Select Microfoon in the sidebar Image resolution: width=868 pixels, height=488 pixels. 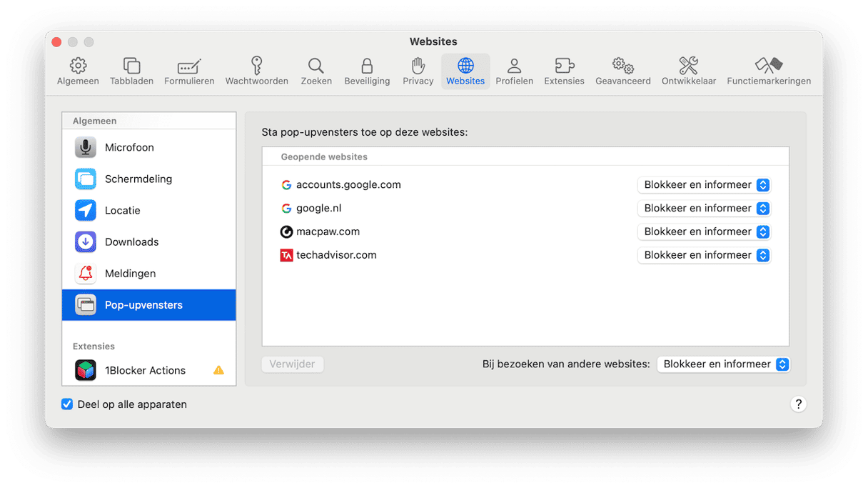148,147
